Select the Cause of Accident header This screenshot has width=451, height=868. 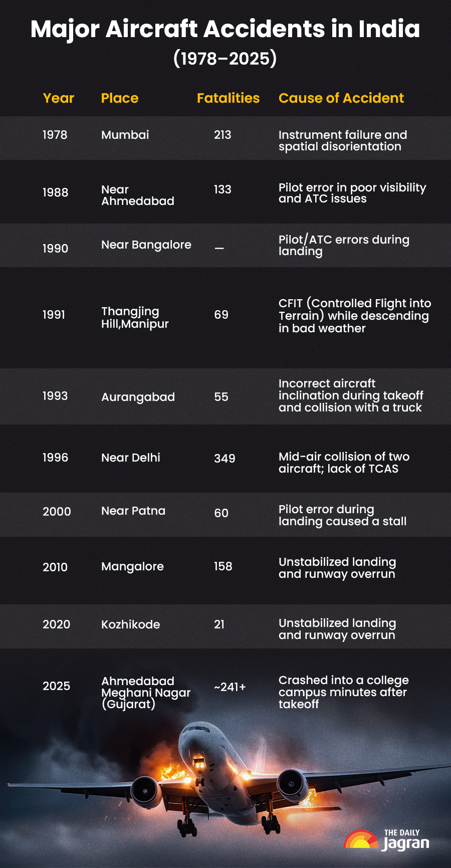[341, 98]
